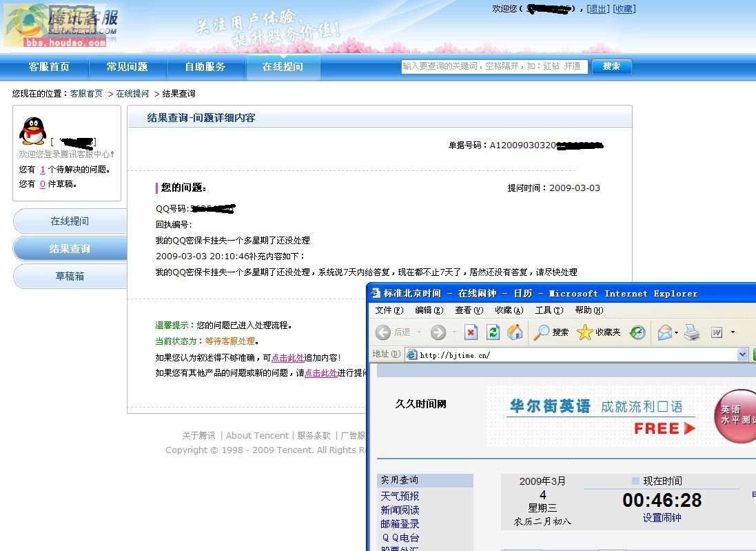Screen dimensions: 756x551
Task: Click 点击此处 link to append content
Action: 288,358
